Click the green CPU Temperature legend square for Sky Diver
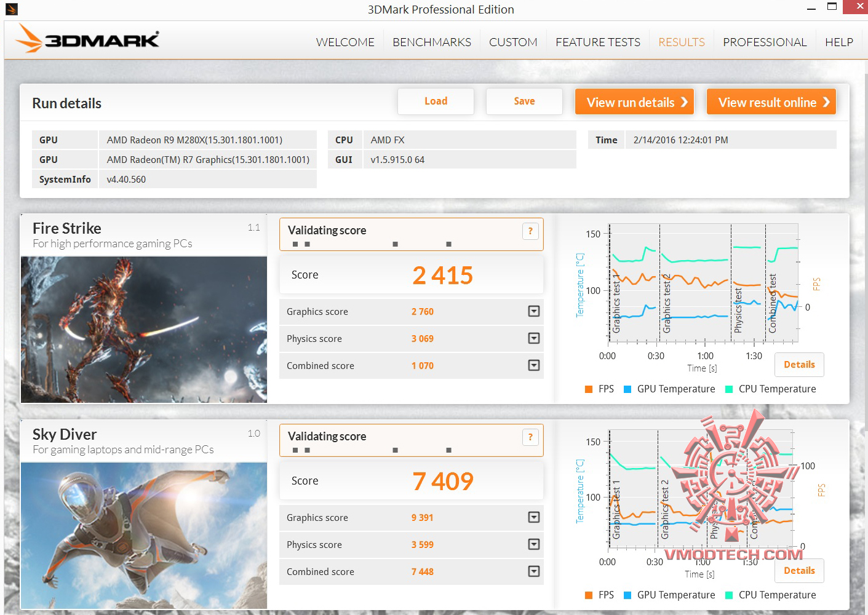The image size is (868, 615). point(729,595)
